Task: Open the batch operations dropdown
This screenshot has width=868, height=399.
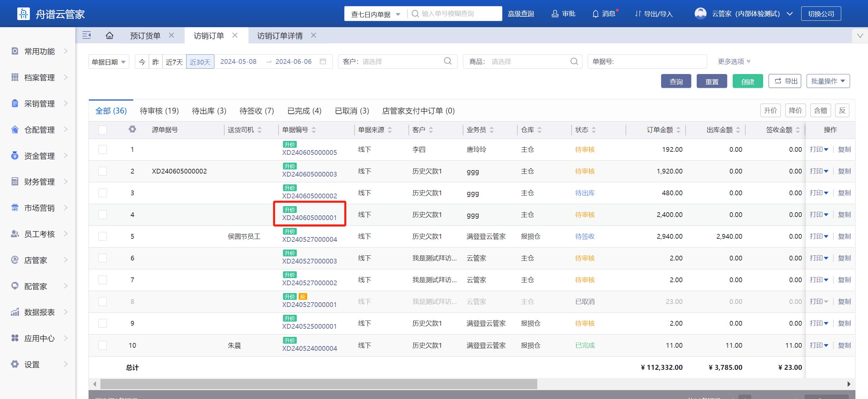Action: click(x=828, y=81)
